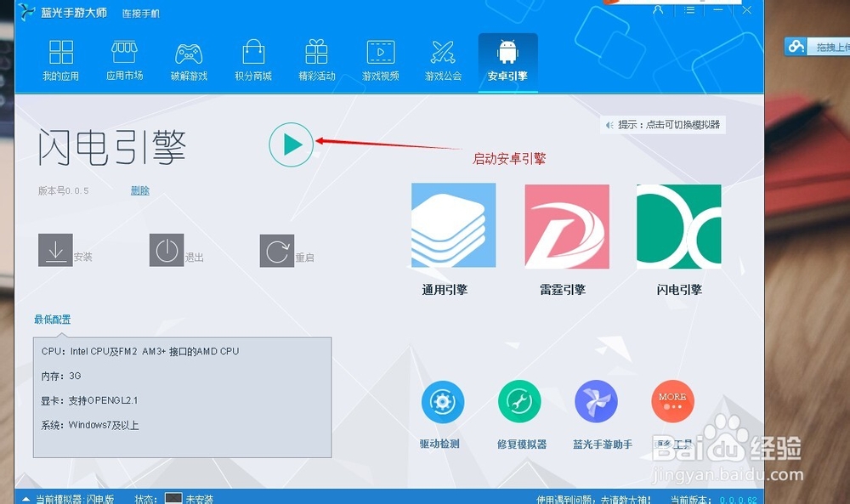Minimize the 蓝光手游大师 window
Screen dimensions: 850x504
pyautogui.click(x=718, y=9)
